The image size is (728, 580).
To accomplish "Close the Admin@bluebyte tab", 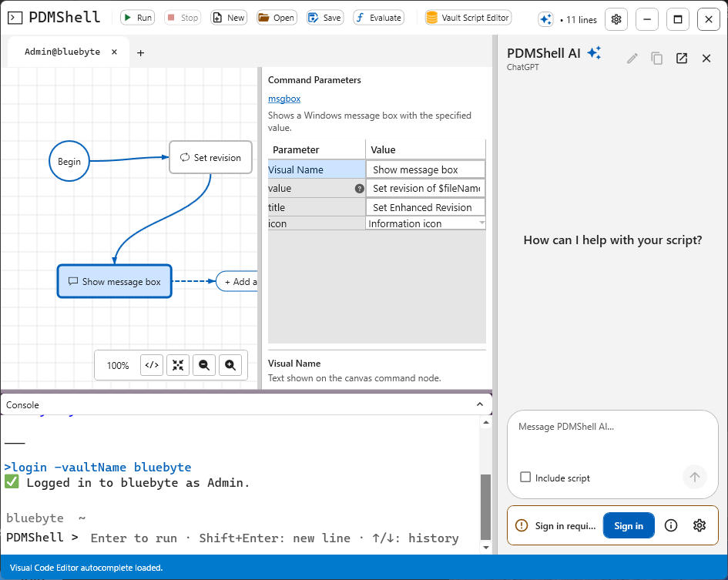I will coord(114,52).
